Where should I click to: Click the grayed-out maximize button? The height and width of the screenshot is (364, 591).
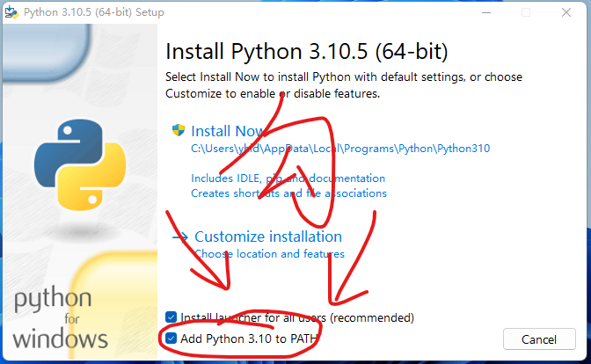coord(526,12)
